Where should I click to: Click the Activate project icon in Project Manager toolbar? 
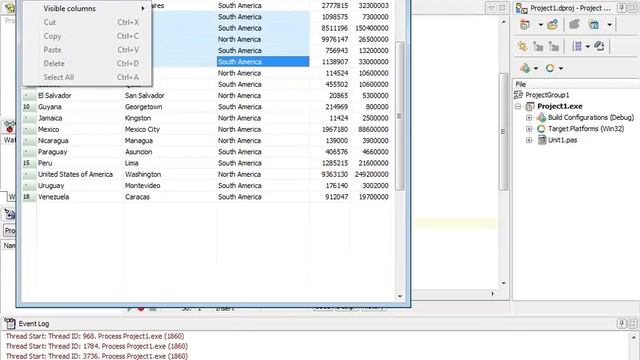click(x=525, y=24)
